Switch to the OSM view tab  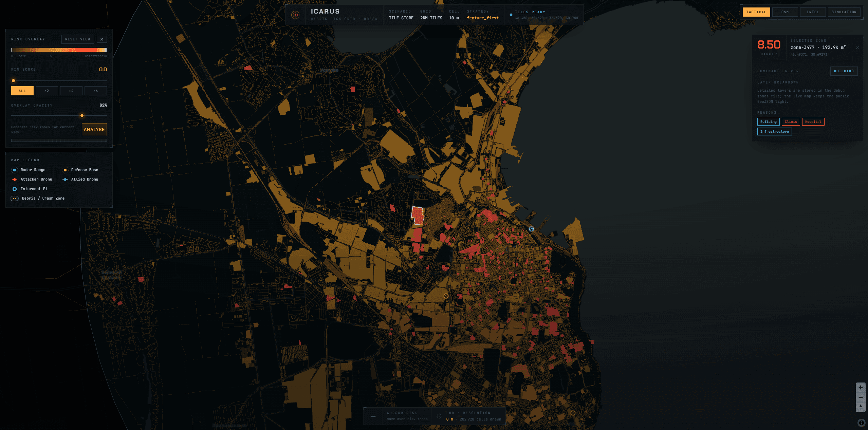point(785,12)
